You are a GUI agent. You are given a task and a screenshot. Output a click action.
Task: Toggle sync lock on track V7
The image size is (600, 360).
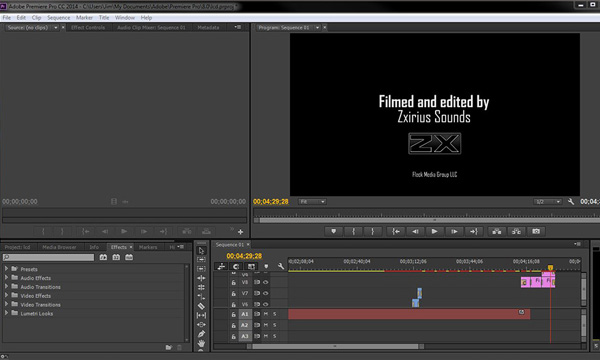tap(257, 293)
